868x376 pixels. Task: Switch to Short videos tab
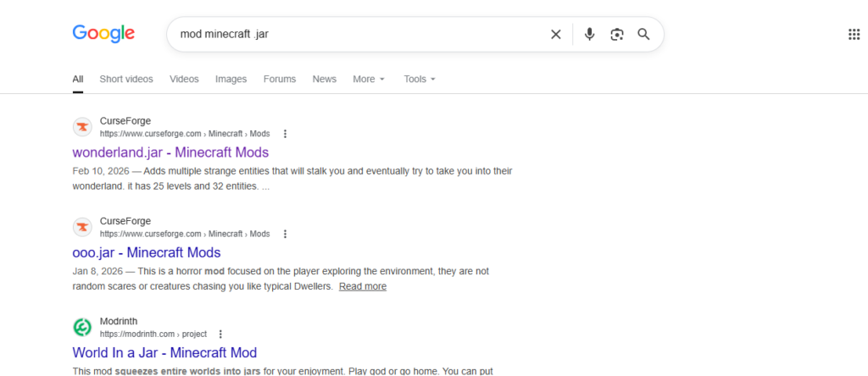coord(126,79)
